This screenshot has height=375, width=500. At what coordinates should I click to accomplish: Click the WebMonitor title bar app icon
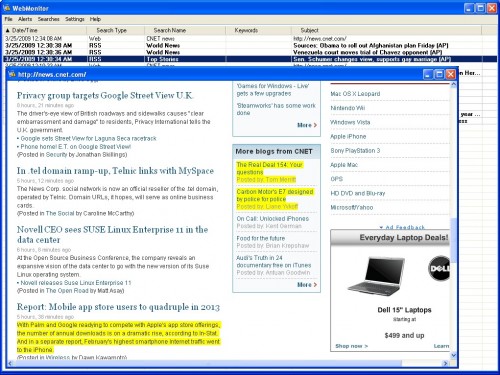pyautogui.click(x=7, y=8)
